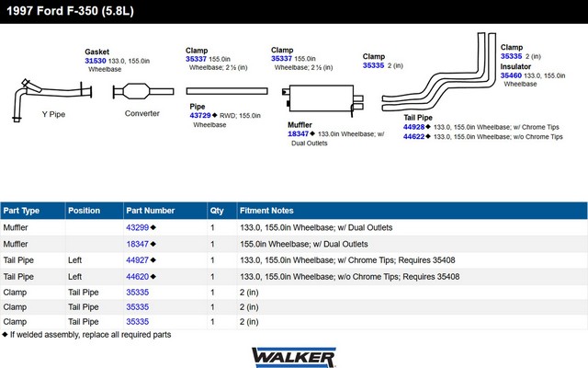Click the Converter diagram image
Screen dimensions: 588x368
pyautogui.click(x=143, y=91)
